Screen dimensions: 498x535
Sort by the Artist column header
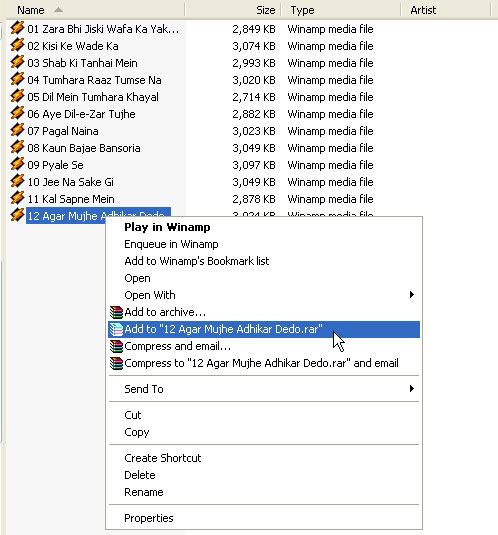[x=446, y=10]
